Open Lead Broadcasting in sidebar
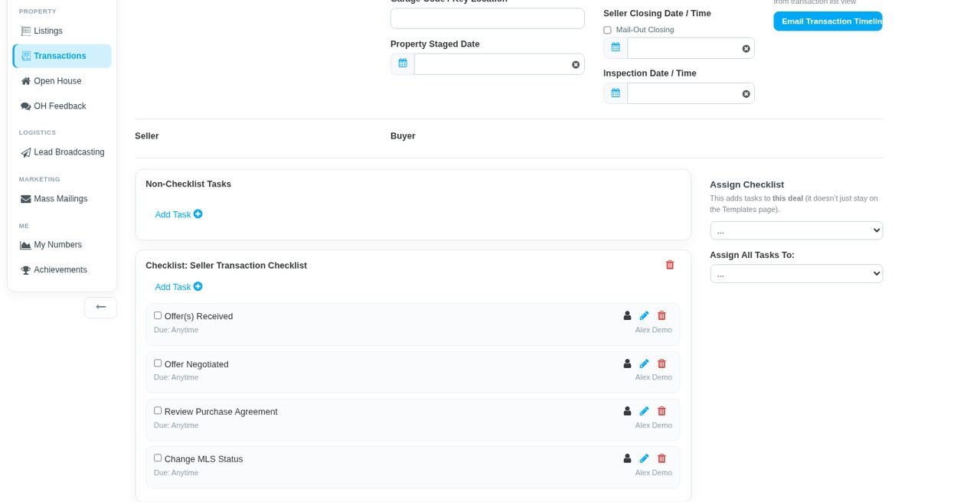 point(62,152)
